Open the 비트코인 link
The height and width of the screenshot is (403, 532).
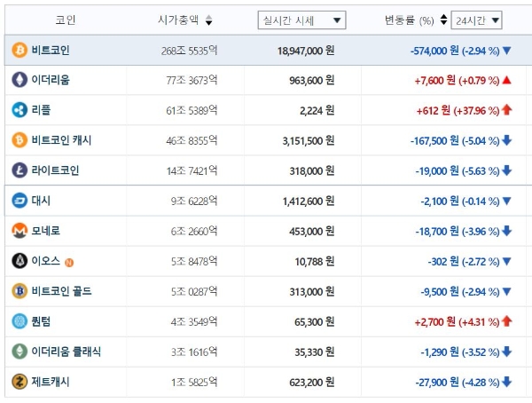51,51
